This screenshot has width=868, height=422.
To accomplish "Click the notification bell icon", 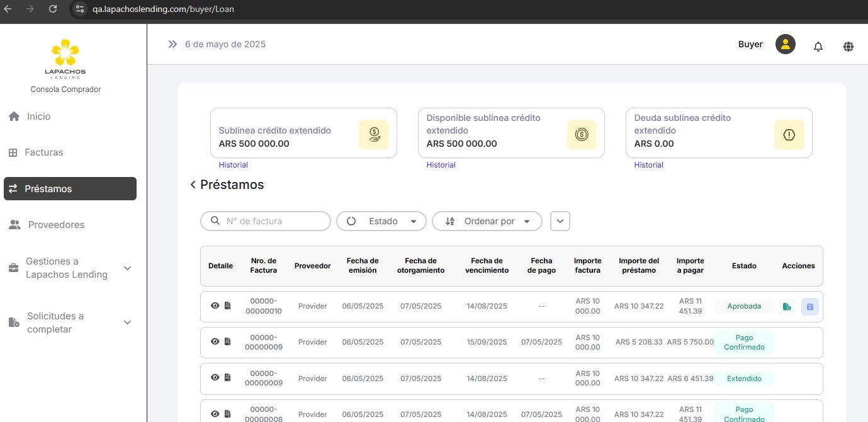I will [818, 47].
